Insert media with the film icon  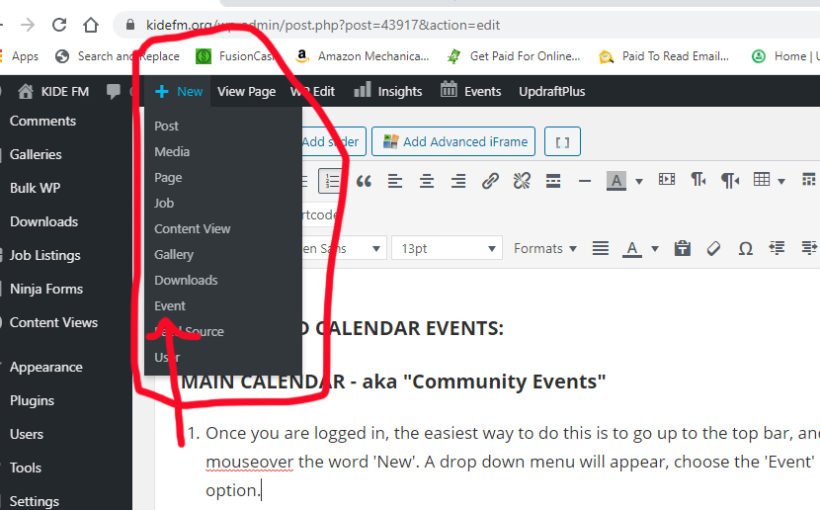tap(667, 180)
